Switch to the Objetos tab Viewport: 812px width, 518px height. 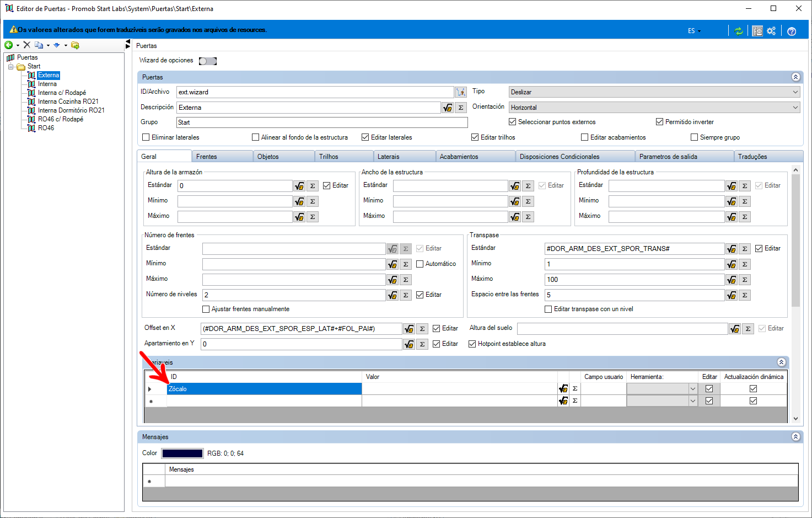point(284,157)
